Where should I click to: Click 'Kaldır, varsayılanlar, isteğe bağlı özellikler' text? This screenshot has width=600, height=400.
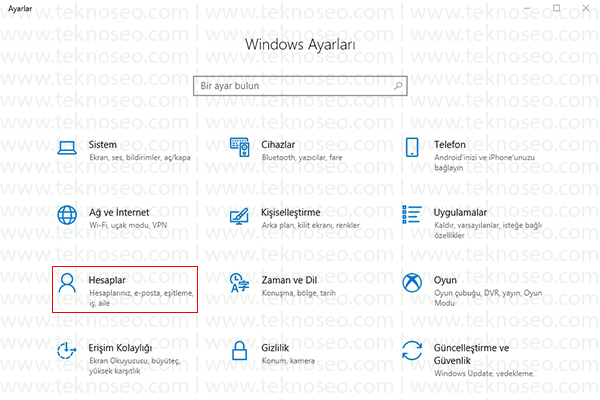click(488, 230)
